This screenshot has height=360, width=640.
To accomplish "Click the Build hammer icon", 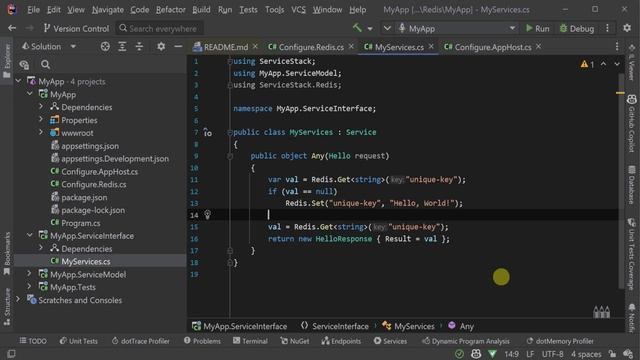I will point(358,28).
